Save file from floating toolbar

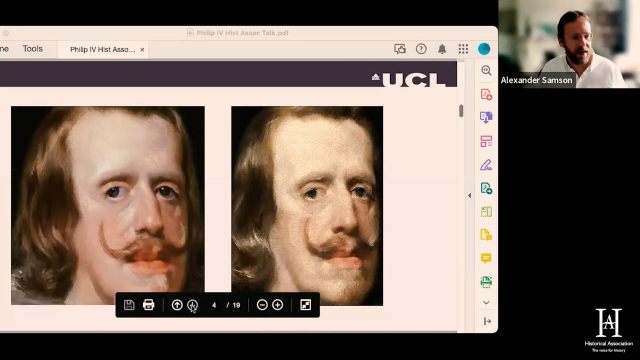[129, 305]
